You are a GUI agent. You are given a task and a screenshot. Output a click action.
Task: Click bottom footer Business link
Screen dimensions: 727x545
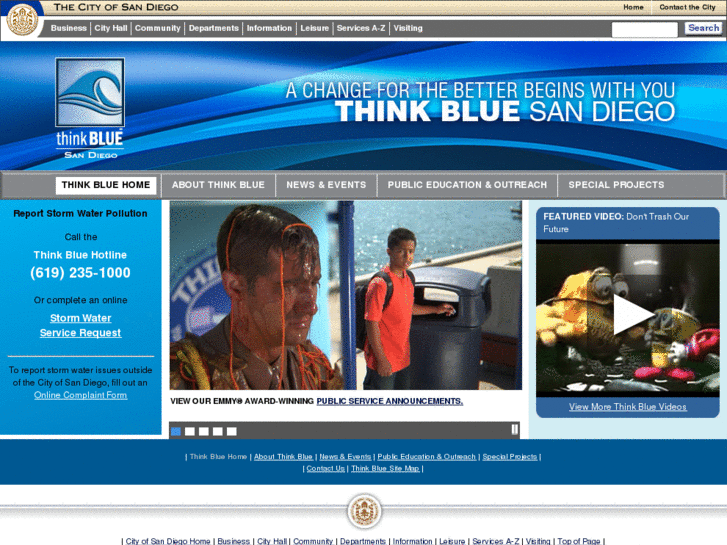(x=234, y=541)
